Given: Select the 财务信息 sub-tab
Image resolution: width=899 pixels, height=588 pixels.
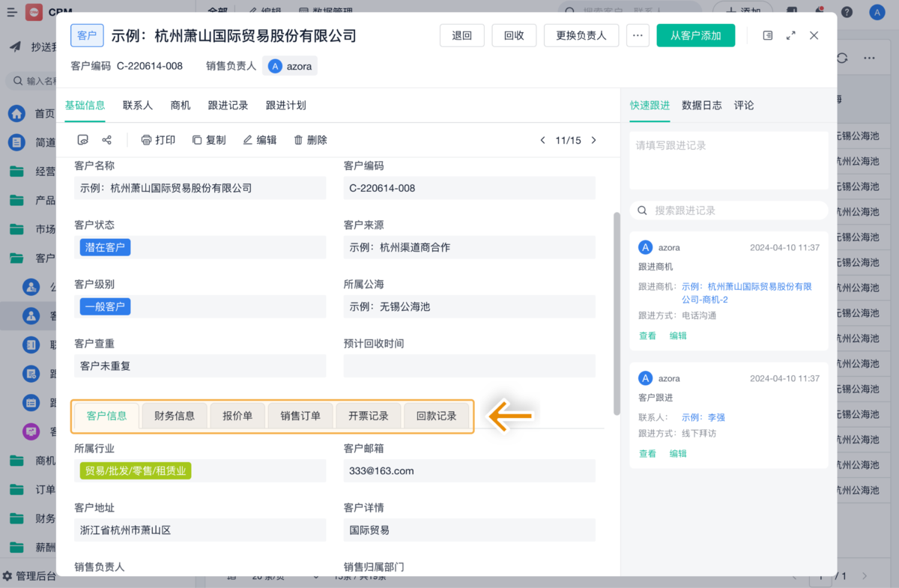Looking at the screenshot, I should pos(175,416).
